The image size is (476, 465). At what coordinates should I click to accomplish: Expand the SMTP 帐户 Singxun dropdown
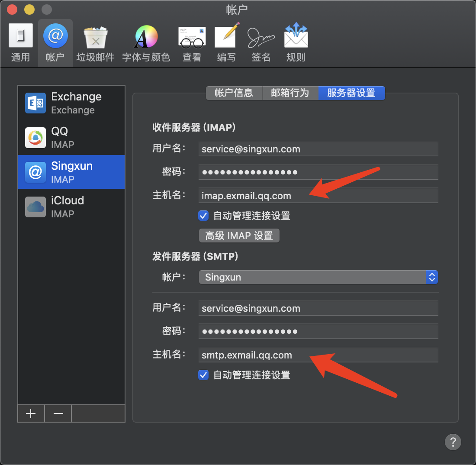318,277
